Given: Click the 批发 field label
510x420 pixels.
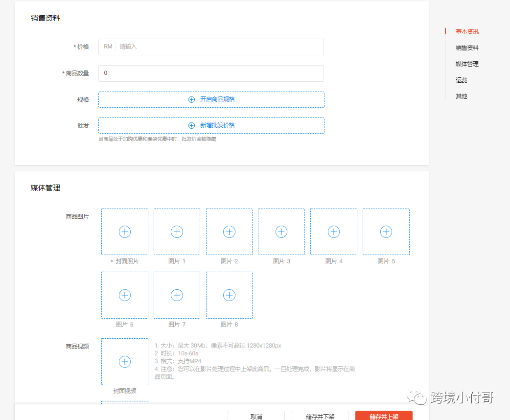Looking at the screenshot, I should pos(83,126).
